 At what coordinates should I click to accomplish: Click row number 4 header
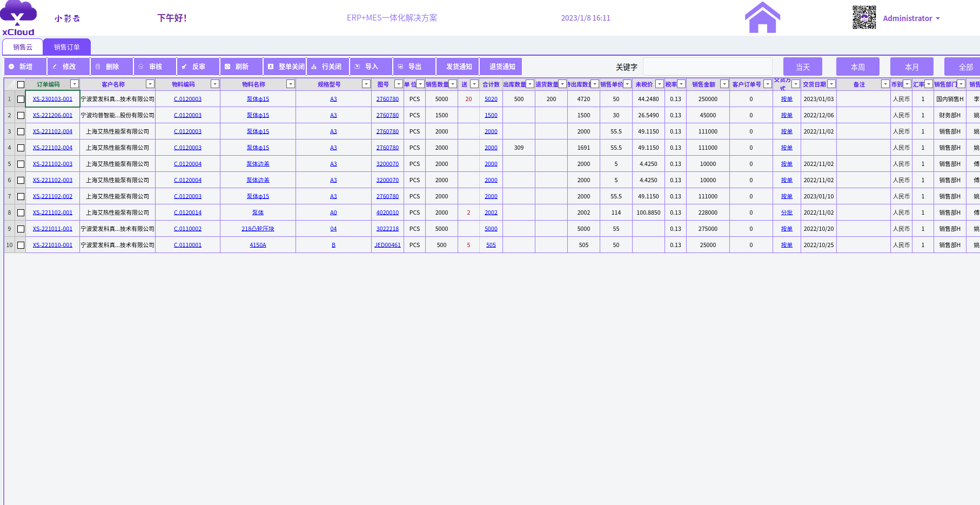[x=9, y=148]
